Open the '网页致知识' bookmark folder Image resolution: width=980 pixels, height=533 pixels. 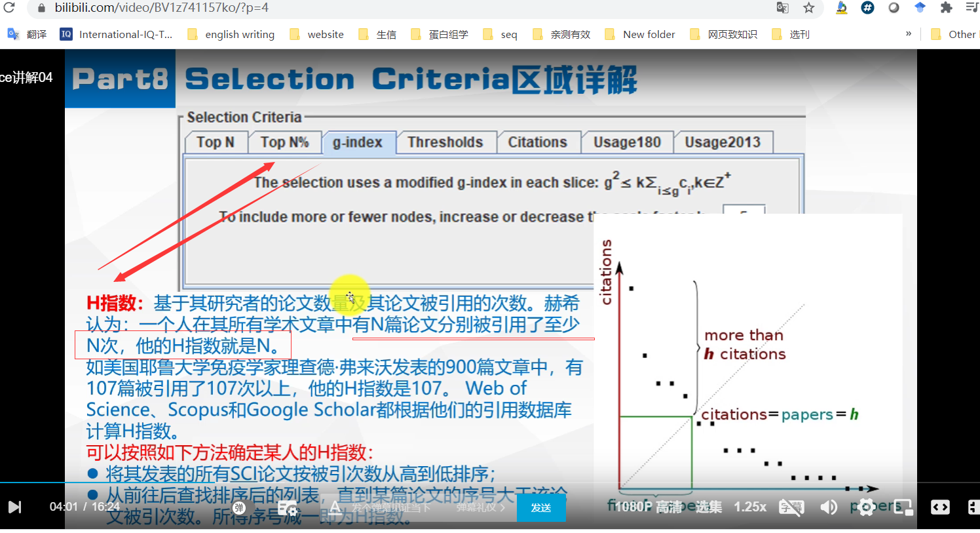[x=724, y=34]
